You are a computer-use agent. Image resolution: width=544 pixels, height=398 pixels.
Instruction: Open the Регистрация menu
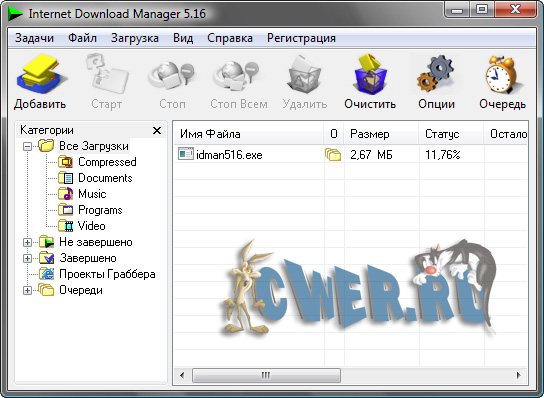(x=301, y=38)
